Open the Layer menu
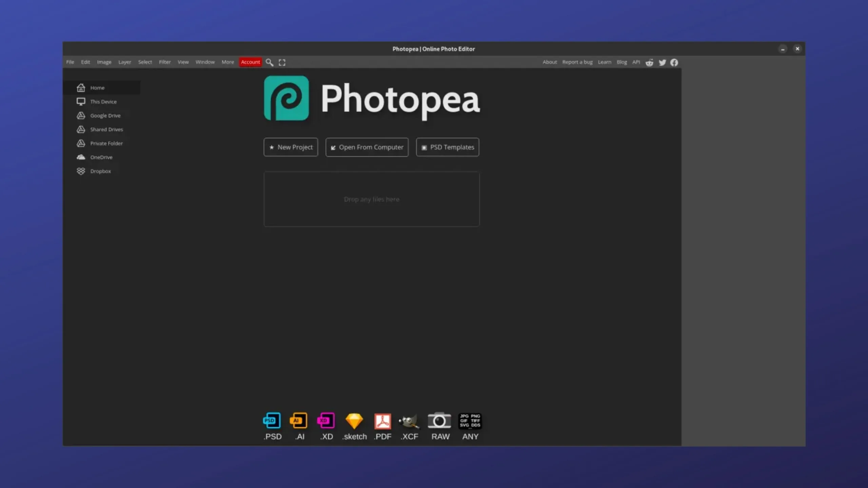Viewport: 868px width, 488px height. [x=124, y=62]
